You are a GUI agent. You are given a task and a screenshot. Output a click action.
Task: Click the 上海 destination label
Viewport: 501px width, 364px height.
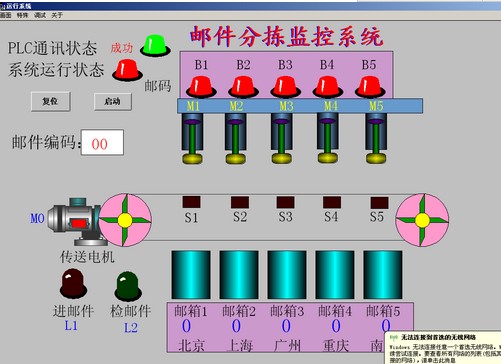point(240,346)
